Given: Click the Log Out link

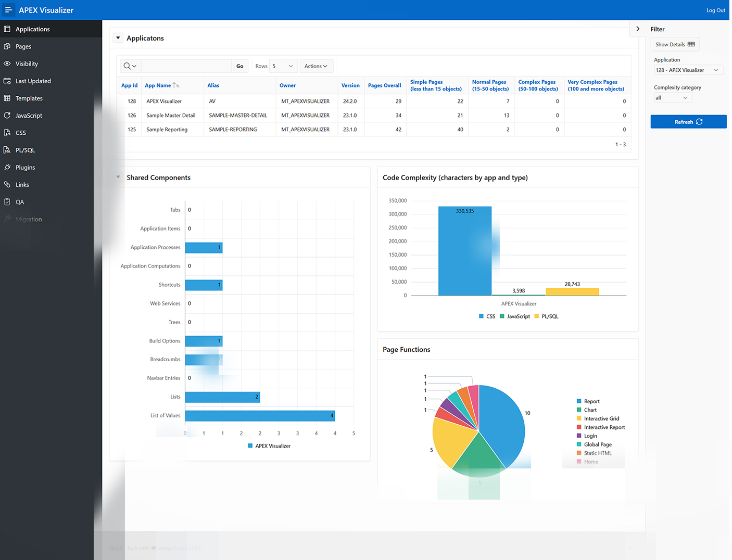Looking at the screenshot, I should click(715, 10).
